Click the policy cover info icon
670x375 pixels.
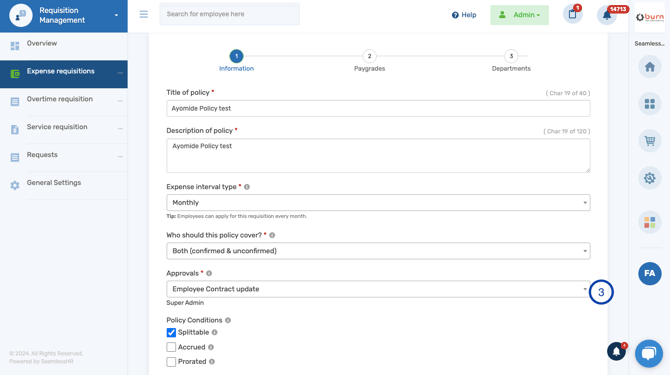click(272, 235)
